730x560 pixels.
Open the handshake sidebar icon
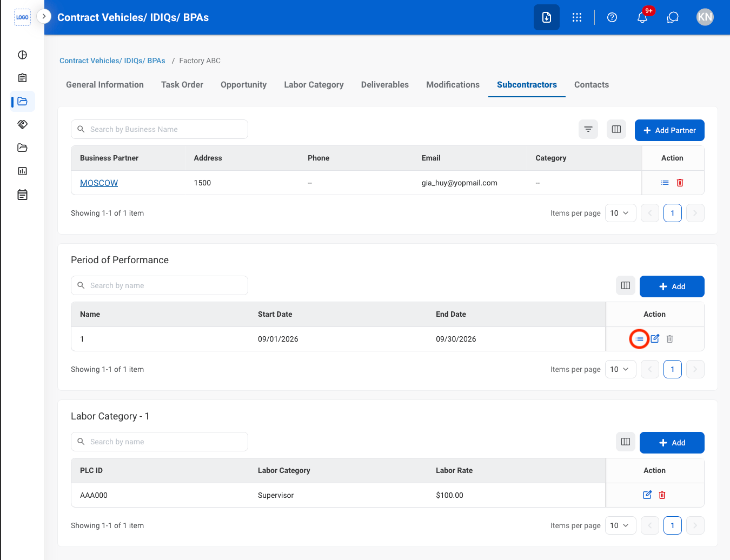pyautogui.click(x=22, y=124)
